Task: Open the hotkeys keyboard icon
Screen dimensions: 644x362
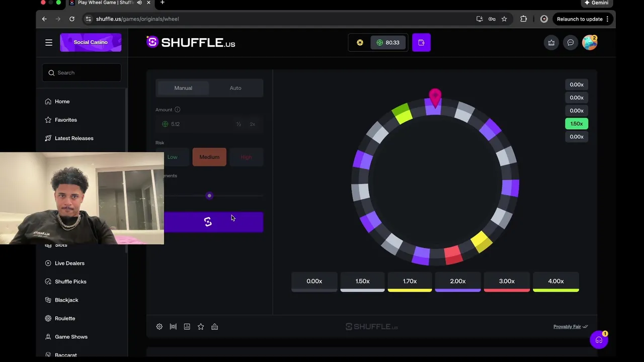Action: point(215,327)
